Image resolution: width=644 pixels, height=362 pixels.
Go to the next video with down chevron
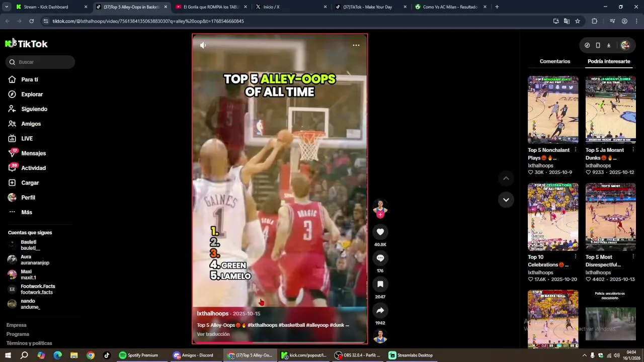(506, 200)
